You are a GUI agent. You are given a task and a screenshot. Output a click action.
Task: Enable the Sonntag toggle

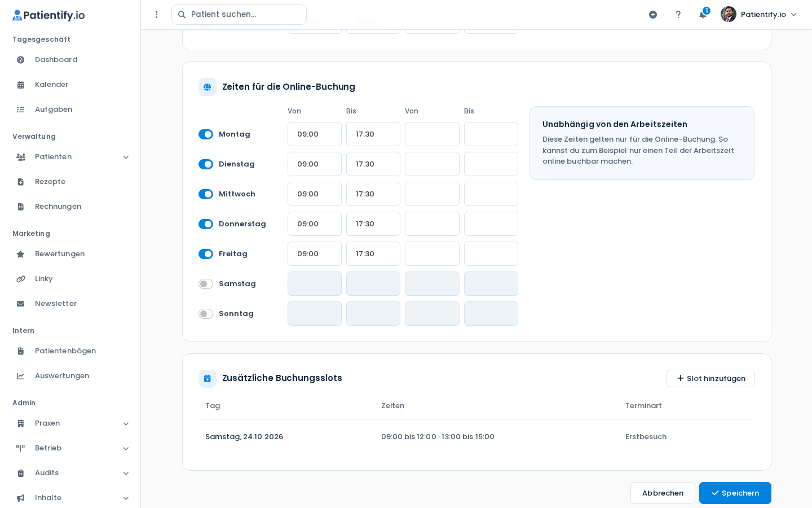[x=206, y=314]
